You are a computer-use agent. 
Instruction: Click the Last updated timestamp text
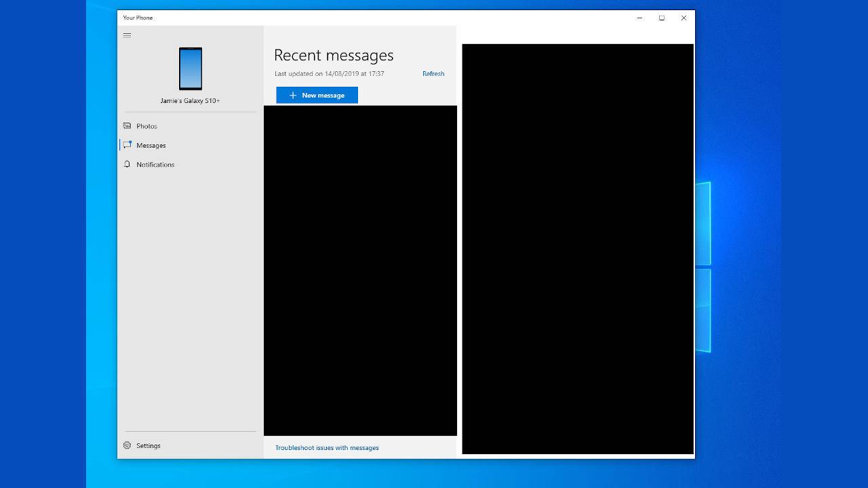[330, 73]
